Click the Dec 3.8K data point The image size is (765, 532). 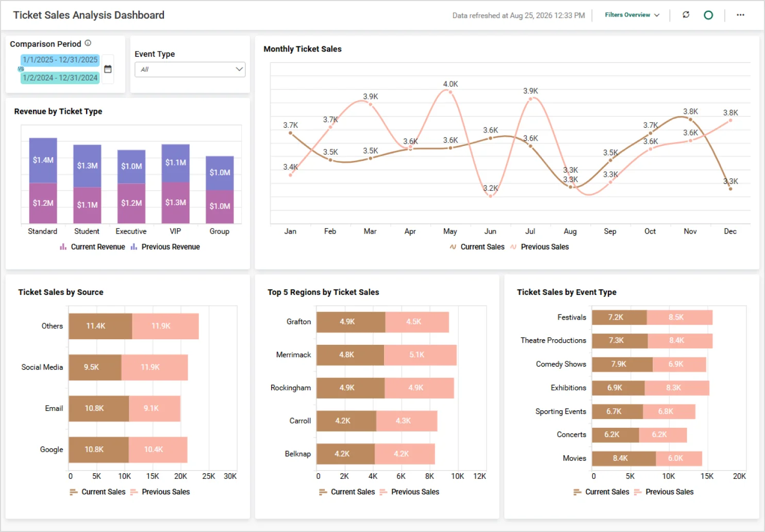pos(730,120)
